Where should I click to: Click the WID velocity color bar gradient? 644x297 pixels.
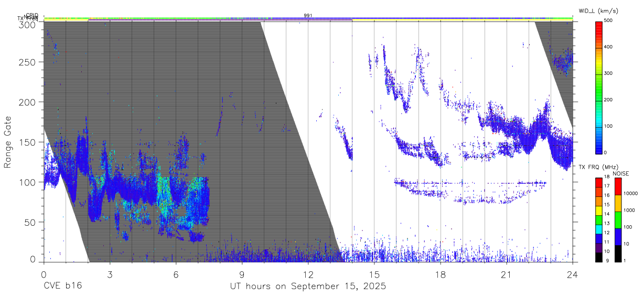598,87
